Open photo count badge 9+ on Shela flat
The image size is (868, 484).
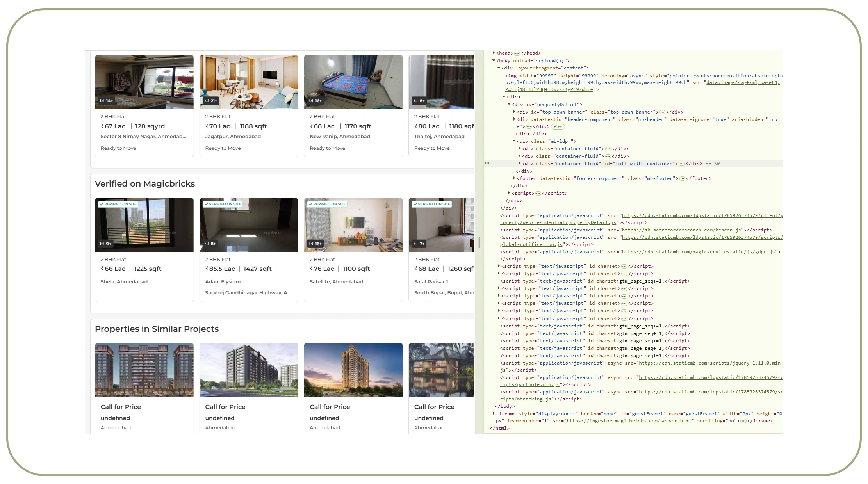[106, 244]
